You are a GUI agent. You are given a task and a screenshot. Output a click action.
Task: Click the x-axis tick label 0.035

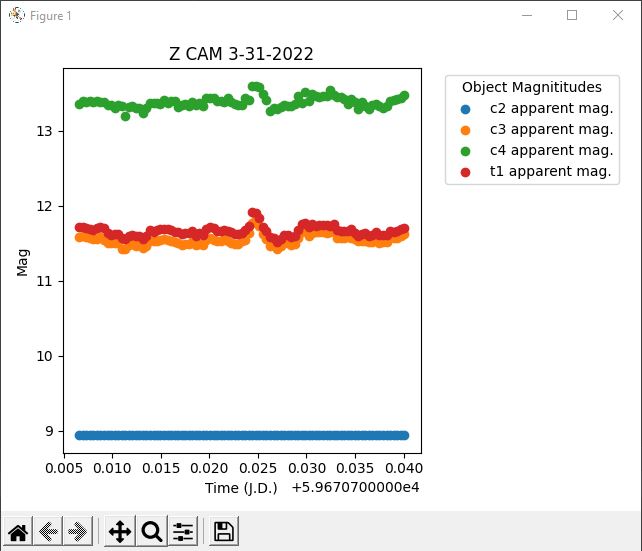click(x=355, y=468)
